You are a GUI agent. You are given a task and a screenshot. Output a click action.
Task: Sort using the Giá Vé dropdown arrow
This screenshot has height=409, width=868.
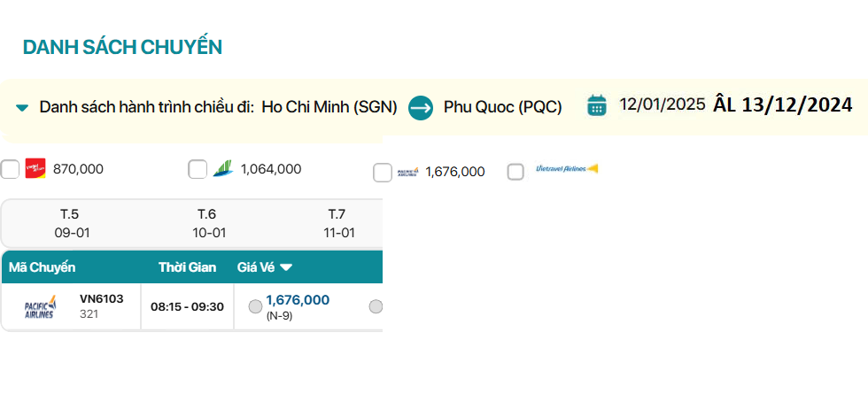(286, 267)
